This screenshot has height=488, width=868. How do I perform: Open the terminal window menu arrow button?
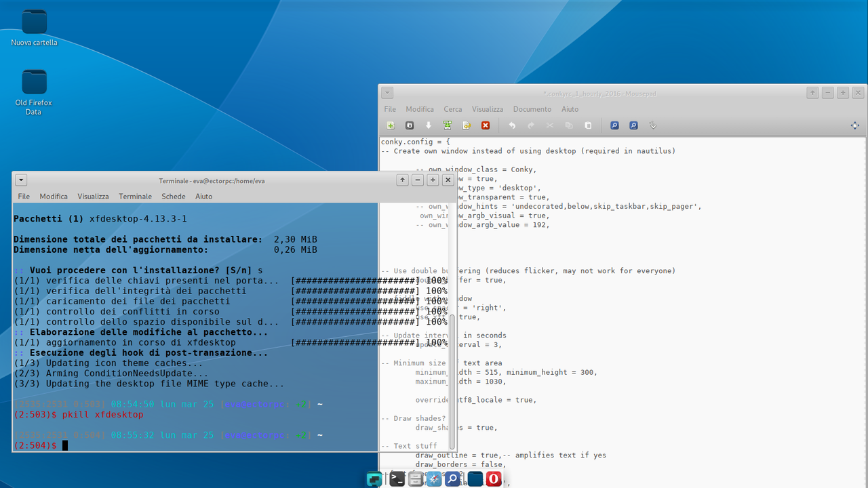point(21,180)
